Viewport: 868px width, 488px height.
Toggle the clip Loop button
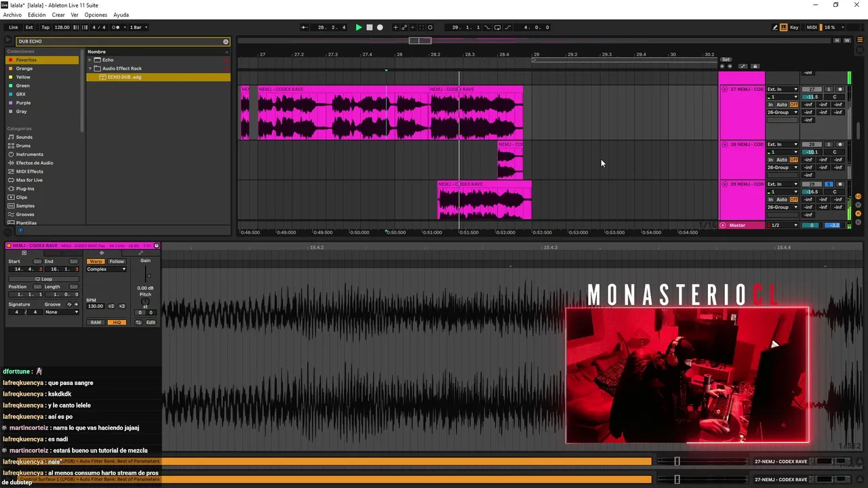pos(43,279)
